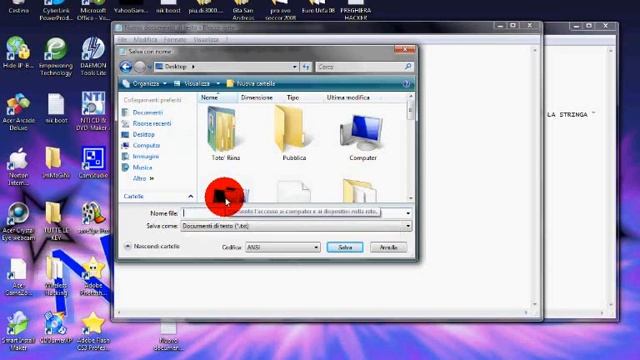Open Organizza dropdown menu

(x=145, y=84)
